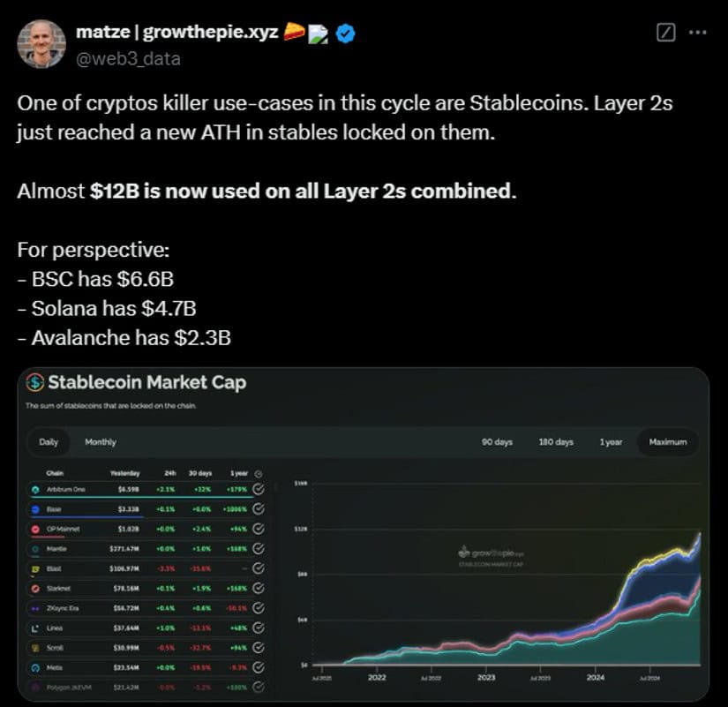The image size is (728, 707).
Task: Select the Daily interval tab
Action: (49, 441)
